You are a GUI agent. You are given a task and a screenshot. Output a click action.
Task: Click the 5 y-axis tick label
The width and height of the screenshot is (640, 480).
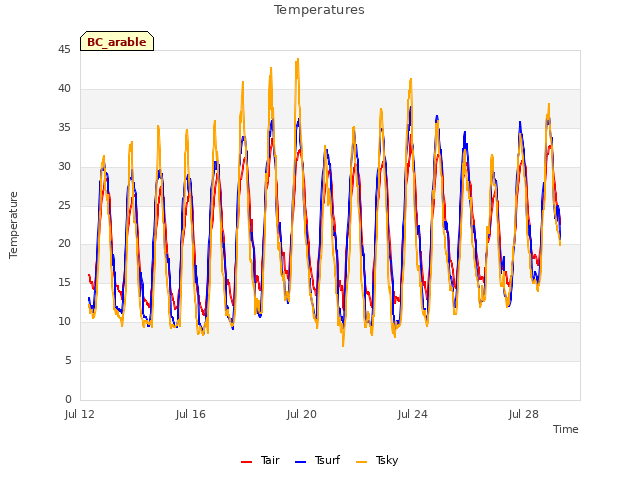[68, 360]
